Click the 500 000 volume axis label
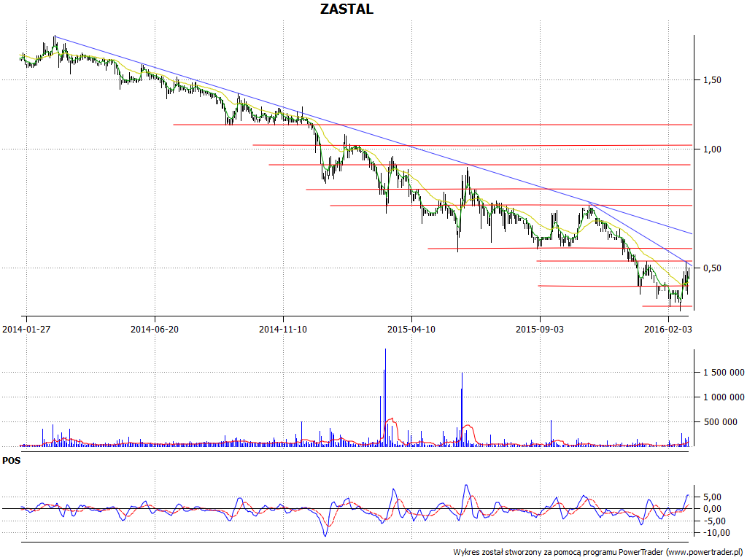747x560 pixels. (x=720, y=422)
